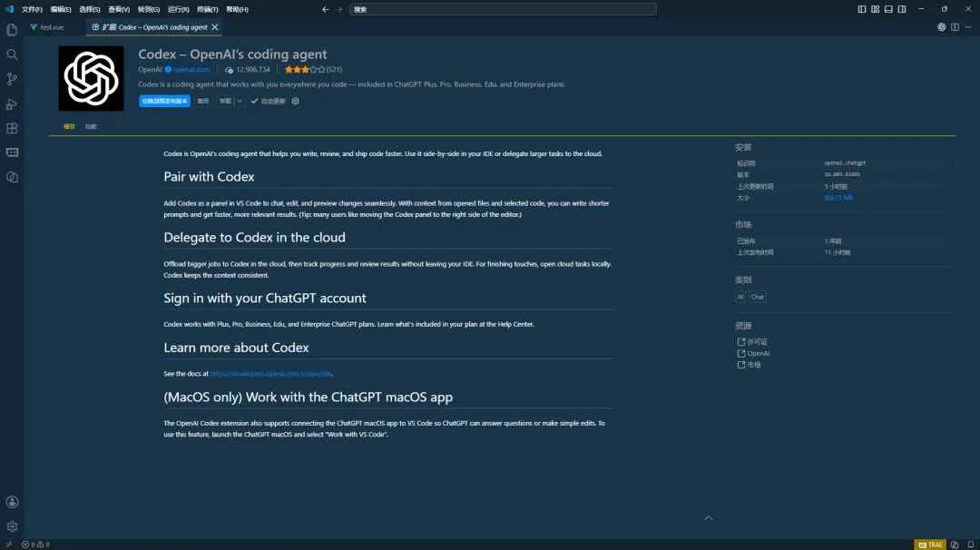Open the Codex panel from activity bar
980x550 pixels.
point(12,178)
